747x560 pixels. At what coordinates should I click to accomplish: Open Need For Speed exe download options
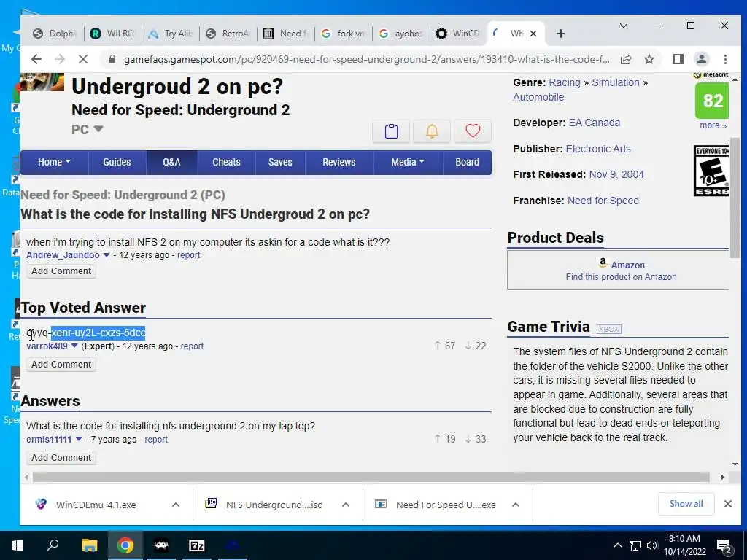(x=516, y=505)
